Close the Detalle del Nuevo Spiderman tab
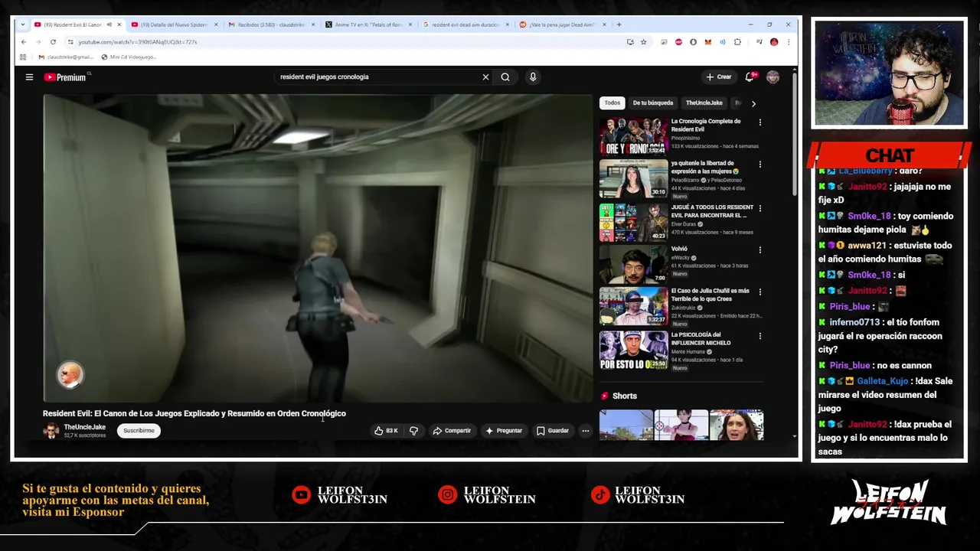Image resolution: width=980 pixels, height=551 pixels. [x=216, y=24]
